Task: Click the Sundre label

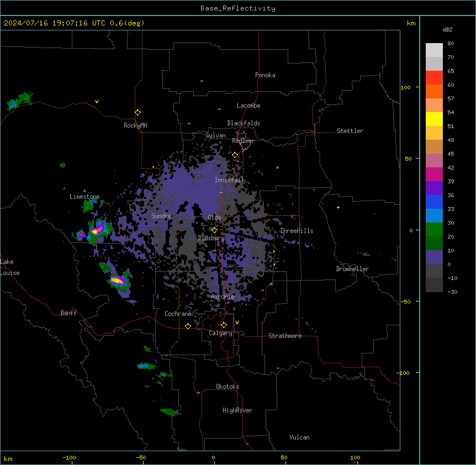Action: pos(161,216)
